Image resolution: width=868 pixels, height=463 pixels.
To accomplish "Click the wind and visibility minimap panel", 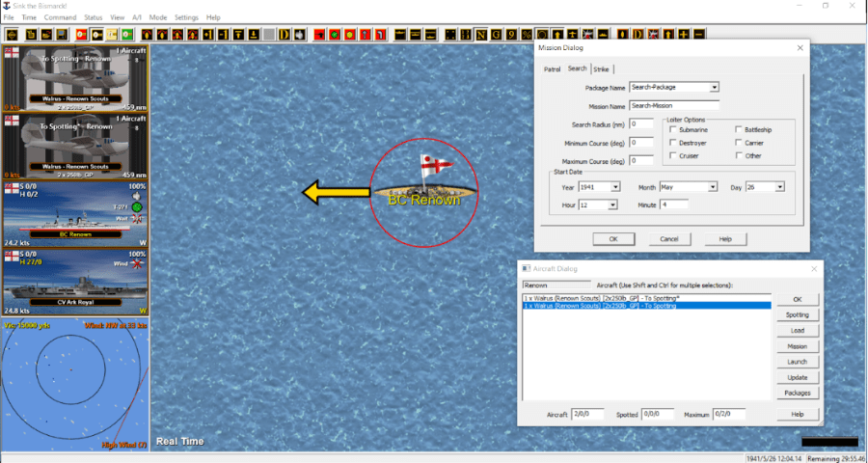I will coord(75,384).
